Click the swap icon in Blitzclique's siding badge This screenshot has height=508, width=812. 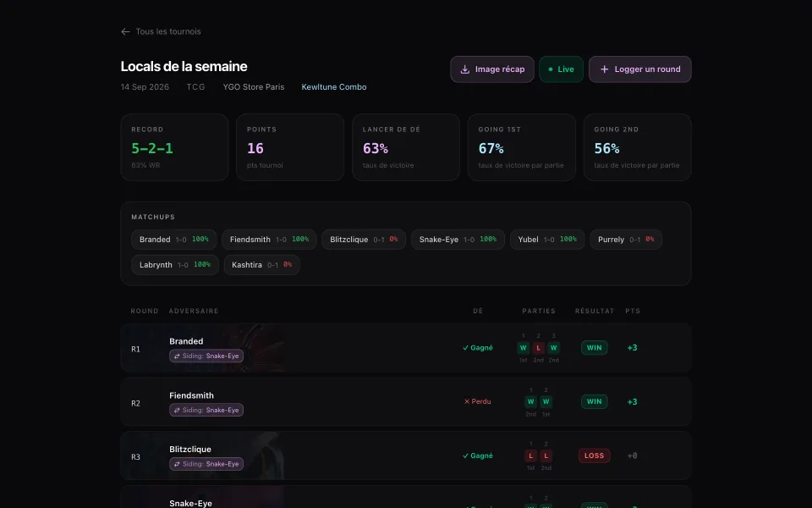coord(177,464)
